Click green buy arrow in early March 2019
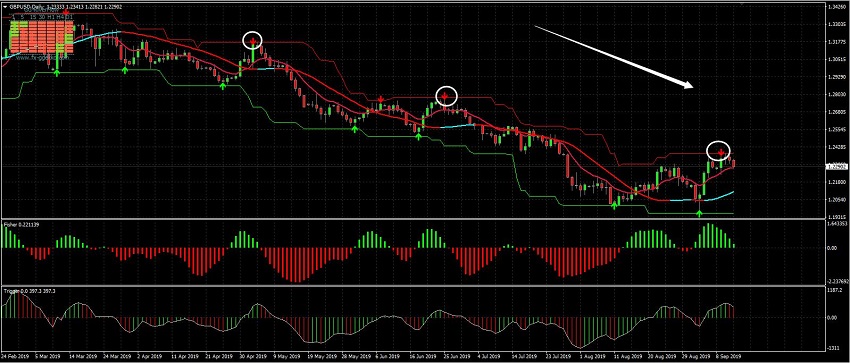850x363 pixels. click(57, 72)
